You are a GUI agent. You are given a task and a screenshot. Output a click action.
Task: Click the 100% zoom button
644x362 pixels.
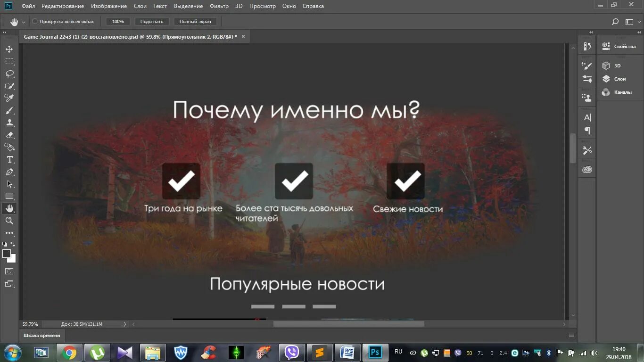[118, 21]
